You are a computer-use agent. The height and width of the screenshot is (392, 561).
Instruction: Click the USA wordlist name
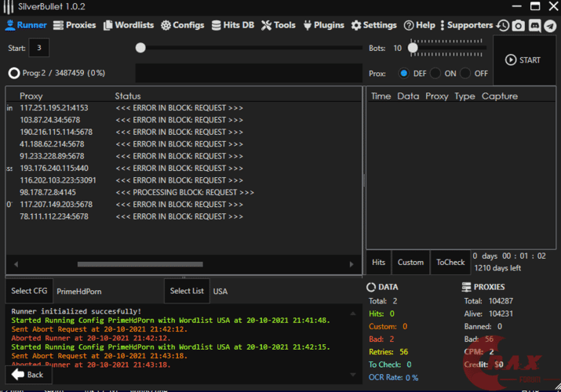220,292
